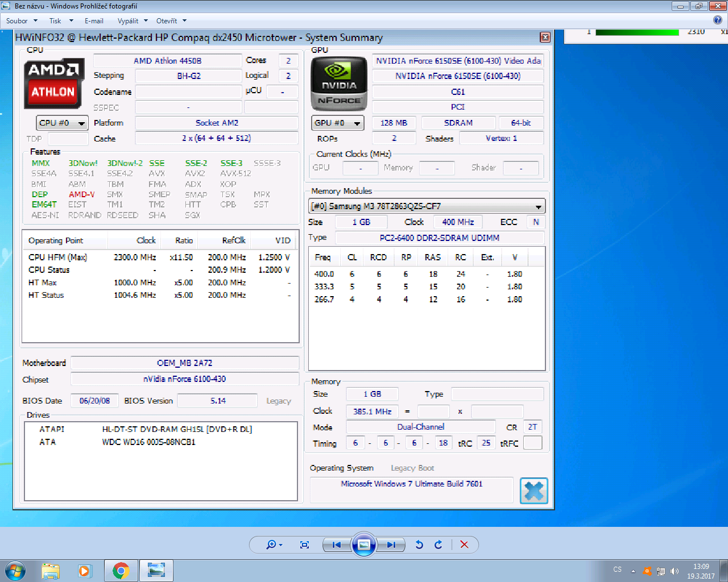Viewport: 728px width, 582px height.
Task: Click the AMD-V feature label
Action: point(81,194)
